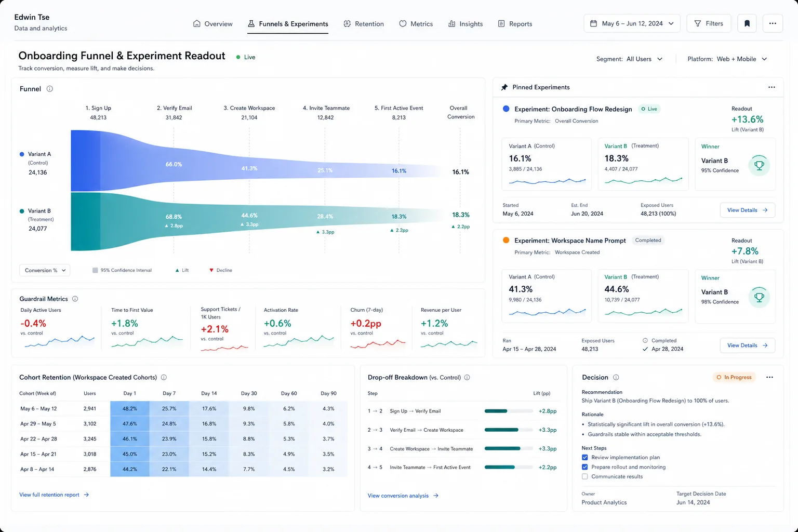Click the 48.2% Day 1 retention cell
Screen dimensions: 798x532
click(130, 408)
